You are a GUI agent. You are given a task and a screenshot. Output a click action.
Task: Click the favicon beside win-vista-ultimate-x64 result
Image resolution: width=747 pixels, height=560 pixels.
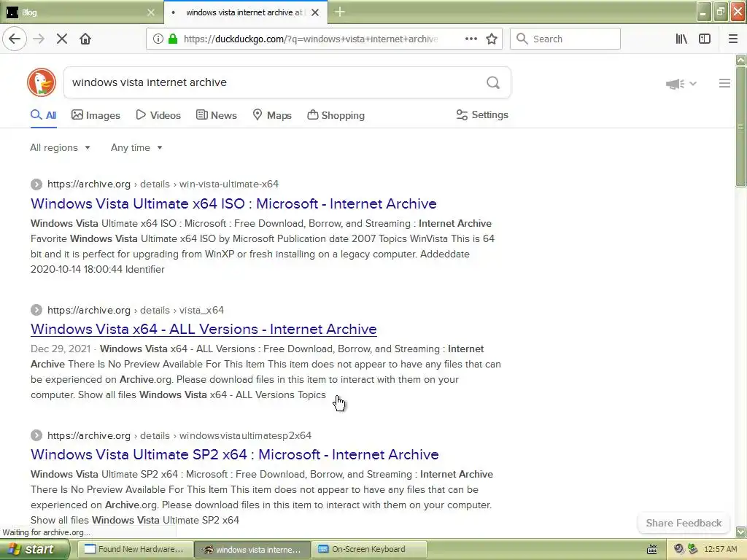pyautogui.click(x=36, y=184)
